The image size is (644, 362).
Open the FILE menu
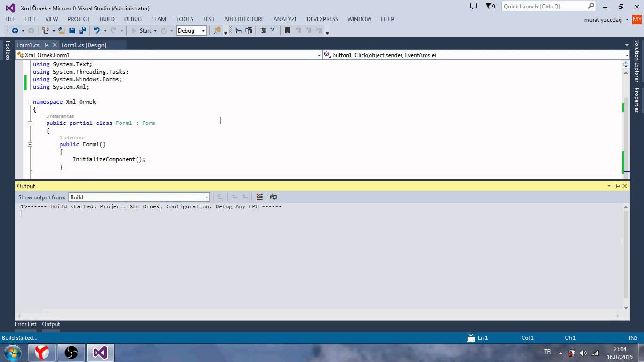(10, 19)
